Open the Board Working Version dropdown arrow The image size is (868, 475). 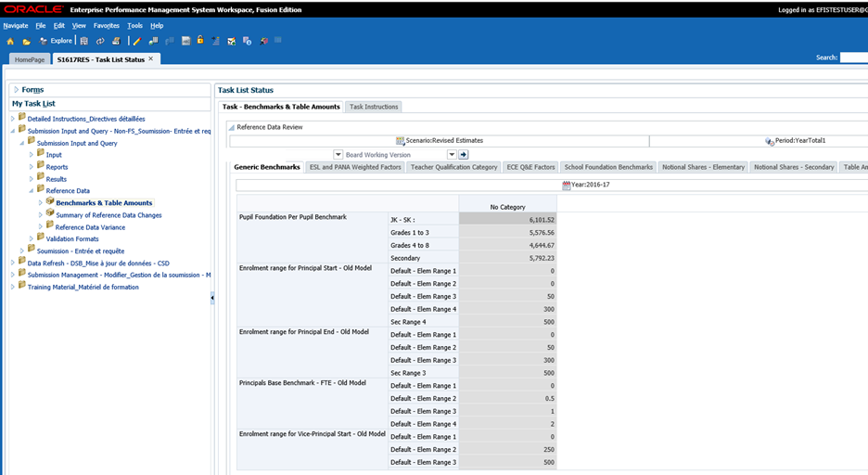click(x=452, y=155)
